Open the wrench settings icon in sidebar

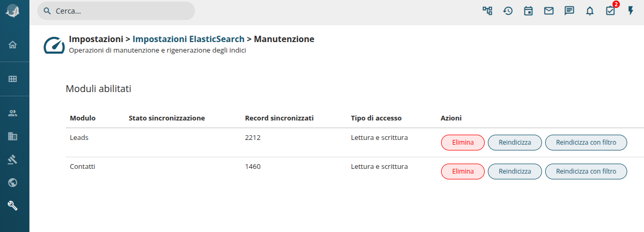click(13, 206)
